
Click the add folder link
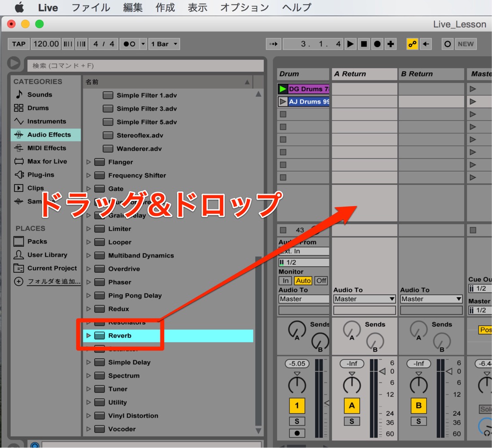click(54, 281)
